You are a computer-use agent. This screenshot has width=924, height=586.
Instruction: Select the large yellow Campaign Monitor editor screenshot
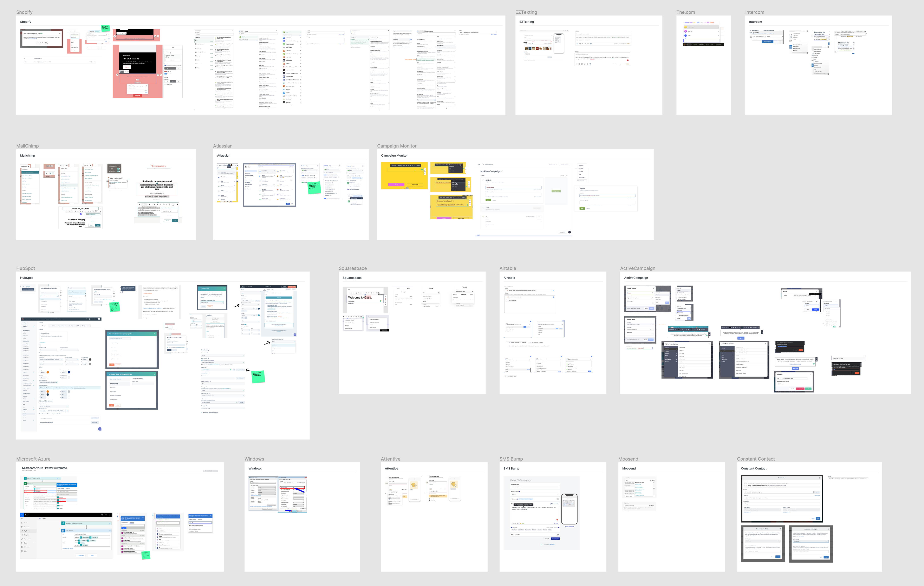point(404,175)
